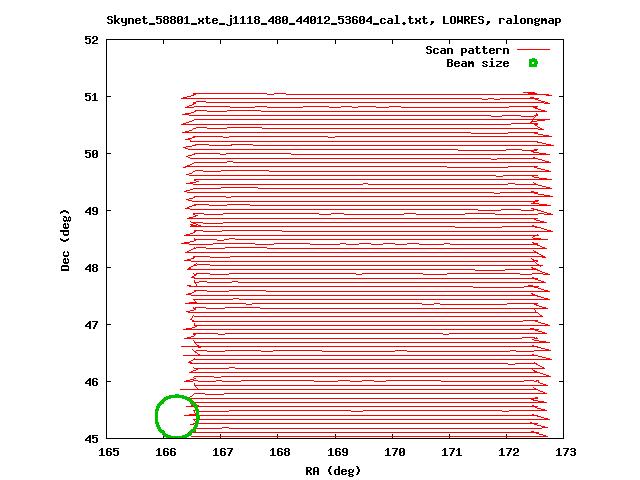Click the y-axis tick label 48
The height and width of the screenshot is (480, 640).
tap(91, 268)
